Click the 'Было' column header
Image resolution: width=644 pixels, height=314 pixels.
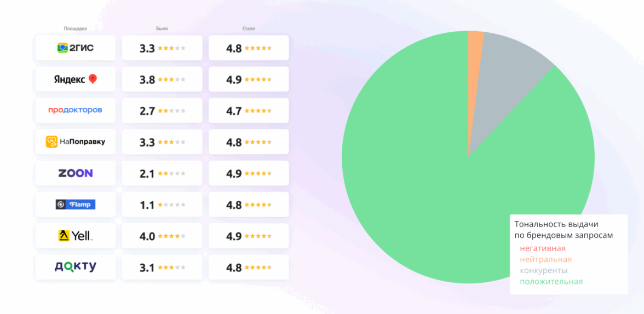(162, 28)
